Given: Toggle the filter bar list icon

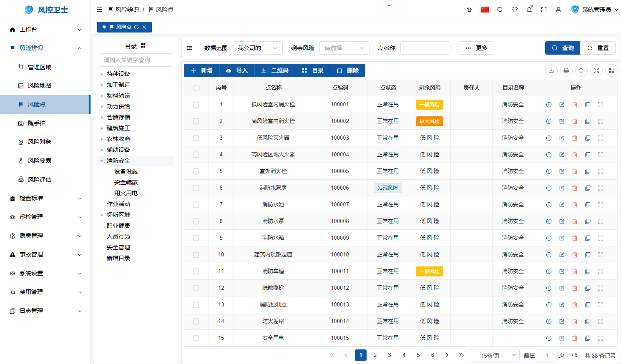Looking at the screenshot, I should (x=189, y=48).
